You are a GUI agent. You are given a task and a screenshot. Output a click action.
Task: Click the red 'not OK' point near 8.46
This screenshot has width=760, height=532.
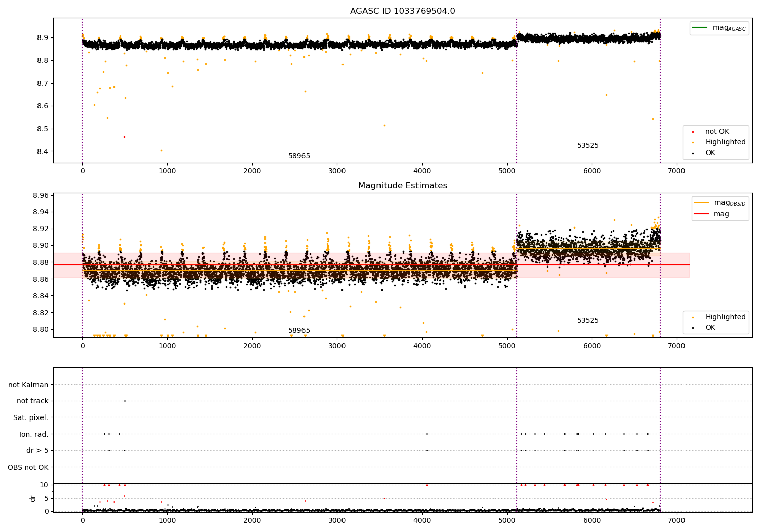[124, 137]
